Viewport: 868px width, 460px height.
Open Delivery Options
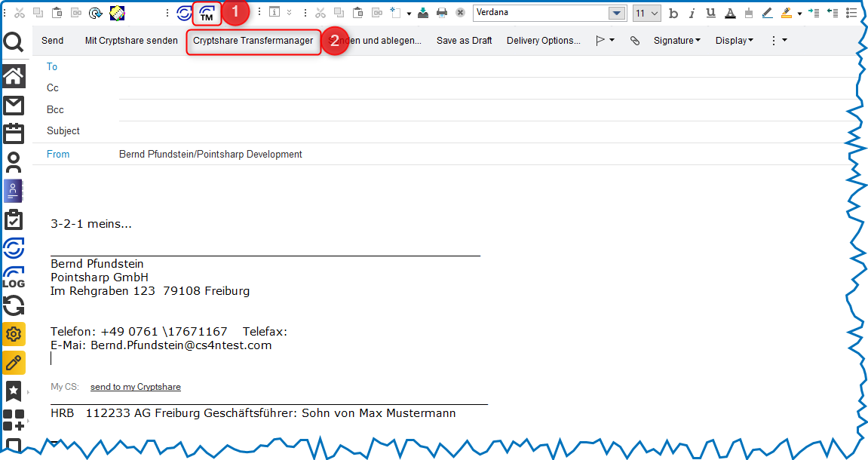point(543,41)
